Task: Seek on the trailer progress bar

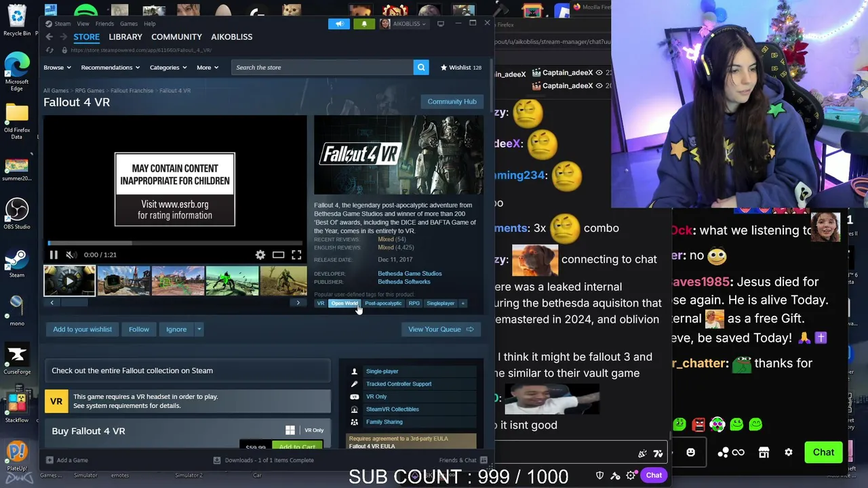Action: pyautogui.click(x=174, y=243)
